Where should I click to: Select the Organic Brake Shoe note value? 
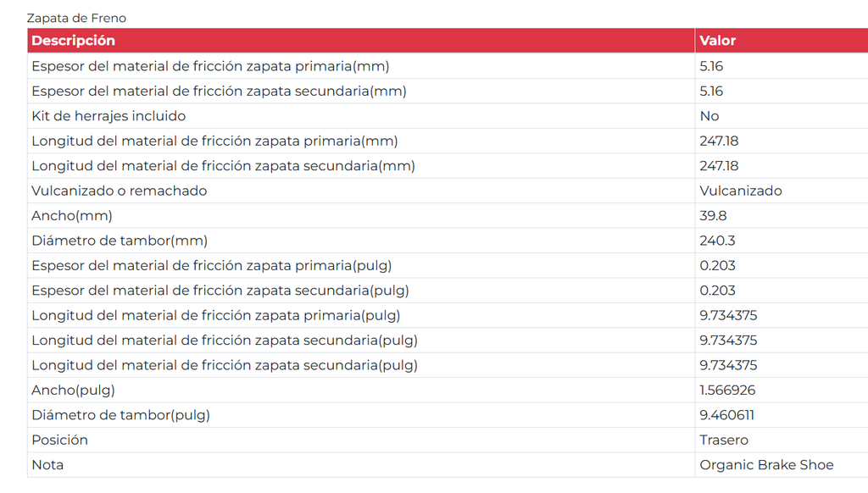(x=766, y=465)
